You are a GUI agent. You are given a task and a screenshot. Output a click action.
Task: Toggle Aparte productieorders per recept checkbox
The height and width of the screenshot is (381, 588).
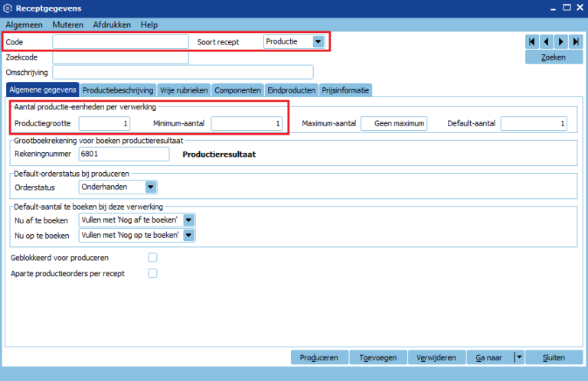tap(152, 273)
